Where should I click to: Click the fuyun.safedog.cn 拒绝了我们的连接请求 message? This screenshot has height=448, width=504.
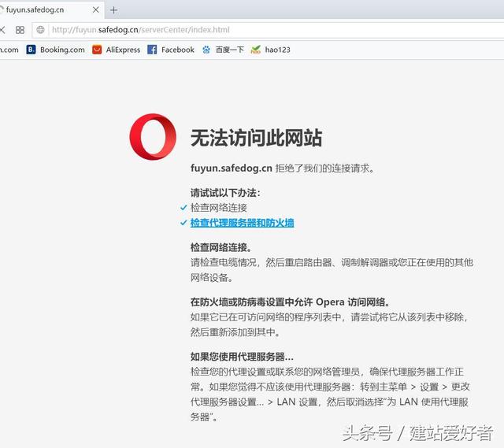283,168
